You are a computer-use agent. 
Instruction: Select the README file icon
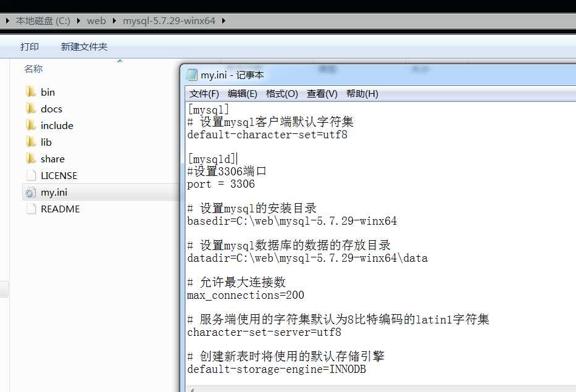[x=31, y=209]
